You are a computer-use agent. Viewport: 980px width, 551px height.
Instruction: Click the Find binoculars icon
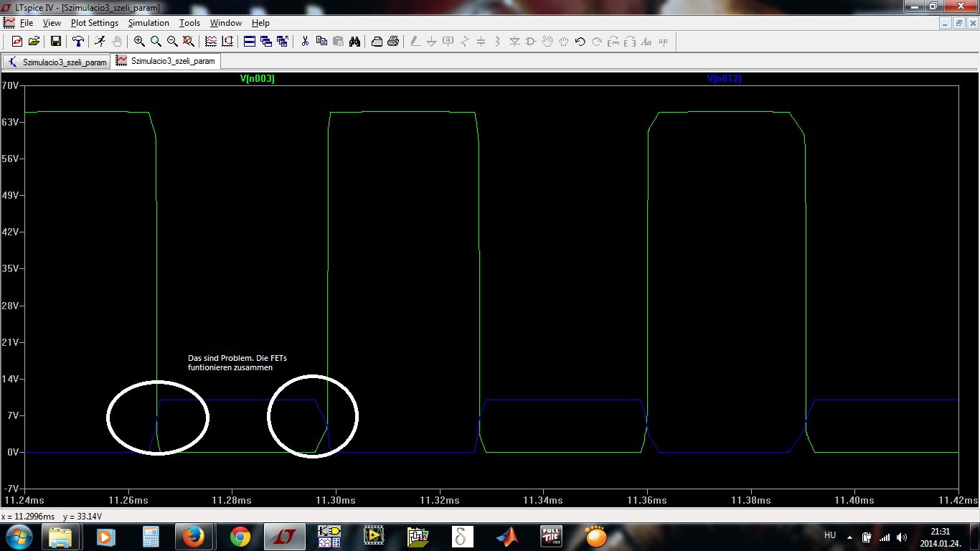[354, 42]
